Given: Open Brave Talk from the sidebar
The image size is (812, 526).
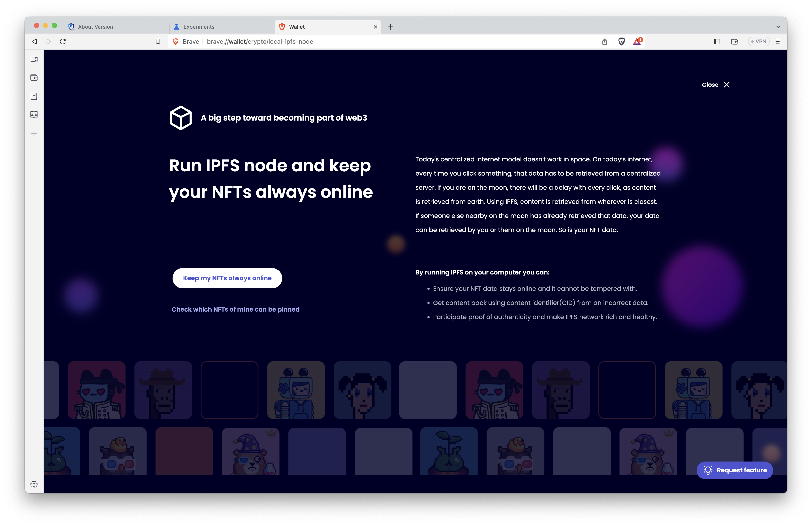Looking at the screenshot, I should click(x=34, y=59).
